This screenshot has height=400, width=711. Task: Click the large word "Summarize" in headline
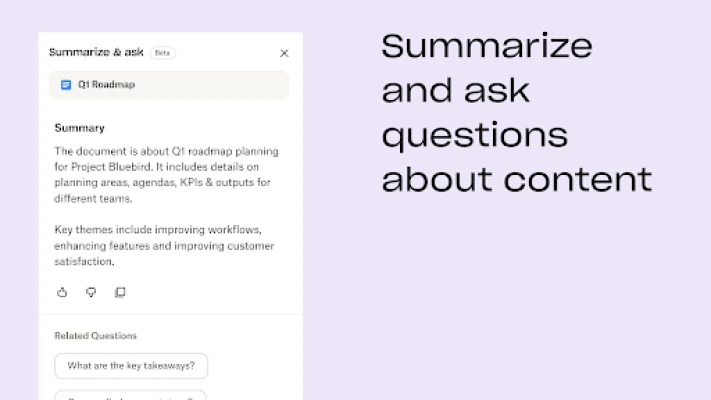coord(487,46)
